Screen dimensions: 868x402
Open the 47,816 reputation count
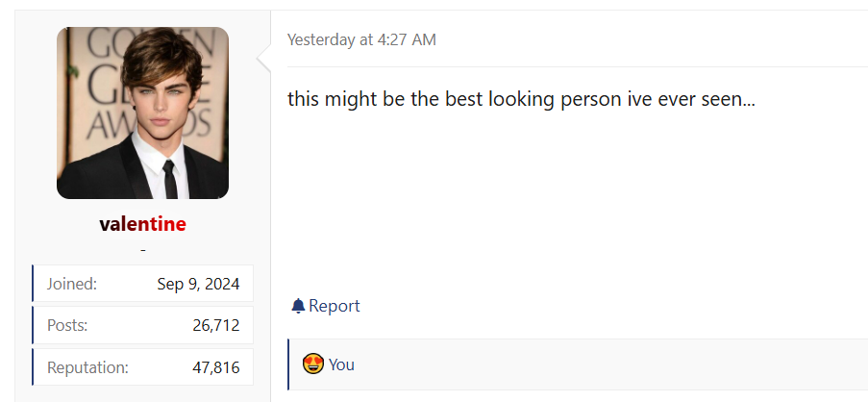tap(215, 367)
